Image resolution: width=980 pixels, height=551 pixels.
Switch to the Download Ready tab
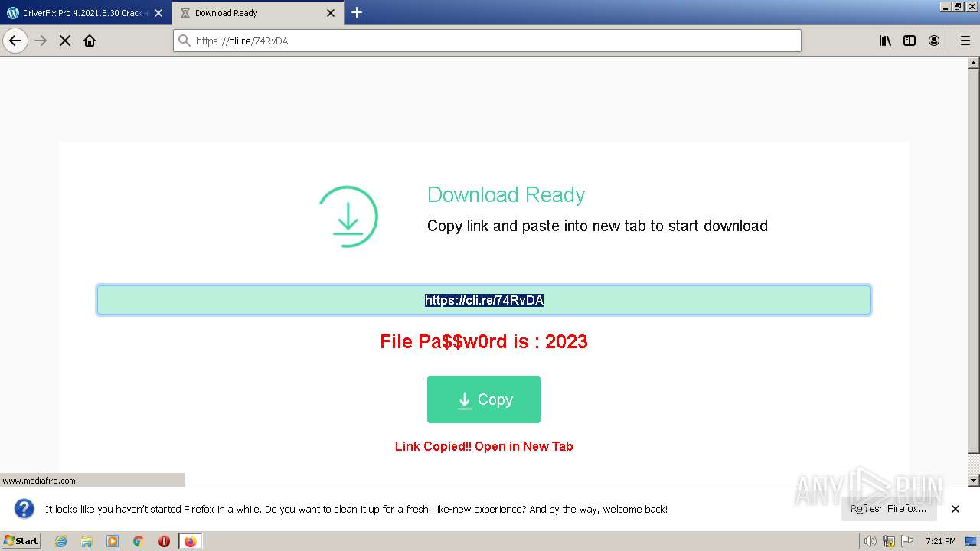click(257, 12)
